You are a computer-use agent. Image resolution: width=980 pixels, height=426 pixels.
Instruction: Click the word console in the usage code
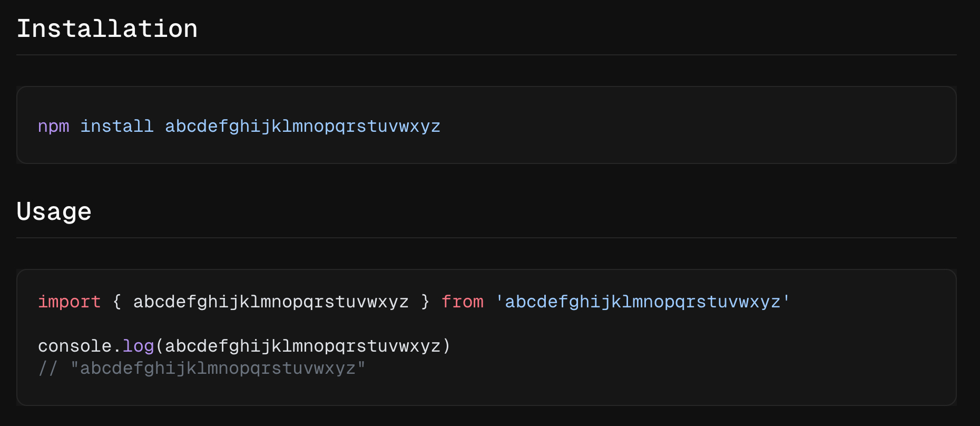74,346
